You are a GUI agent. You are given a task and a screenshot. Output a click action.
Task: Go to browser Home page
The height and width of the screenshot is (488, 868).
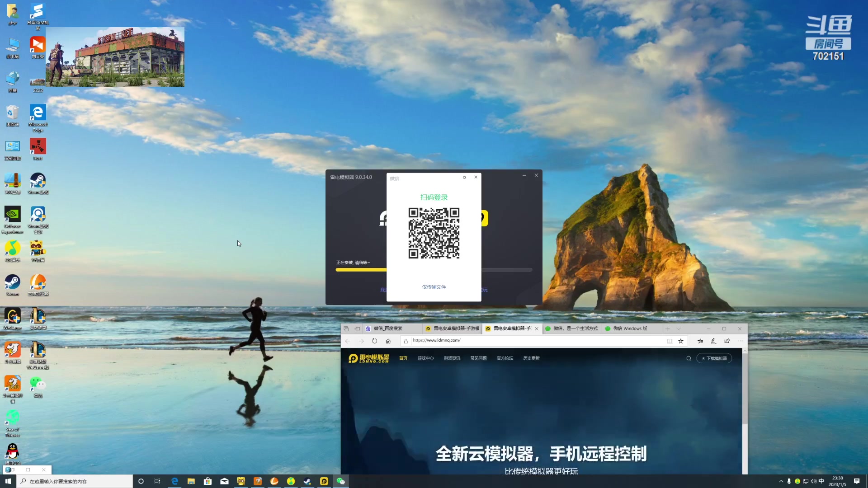pyautogui.click(x=388, y=341)
